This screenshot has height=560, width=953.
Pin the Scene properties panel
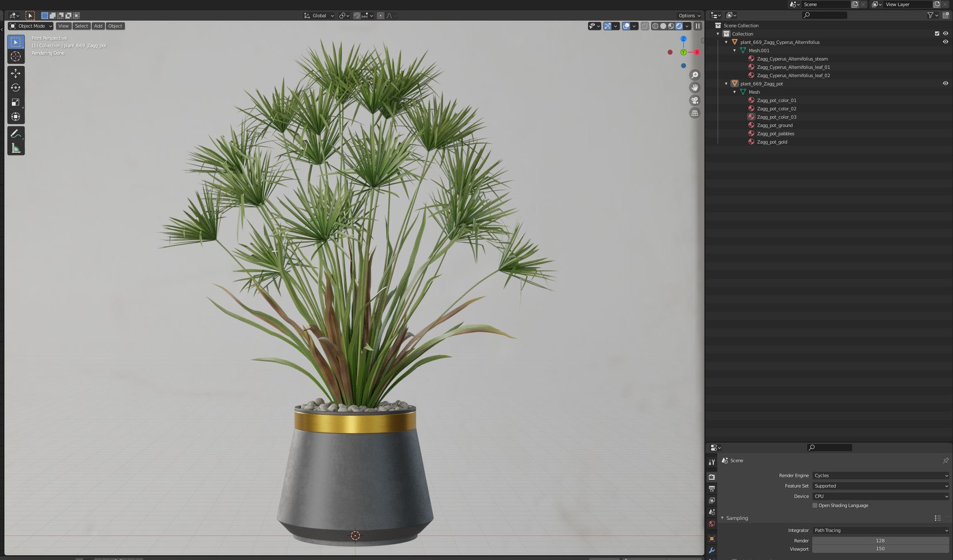tap(945, 460)
